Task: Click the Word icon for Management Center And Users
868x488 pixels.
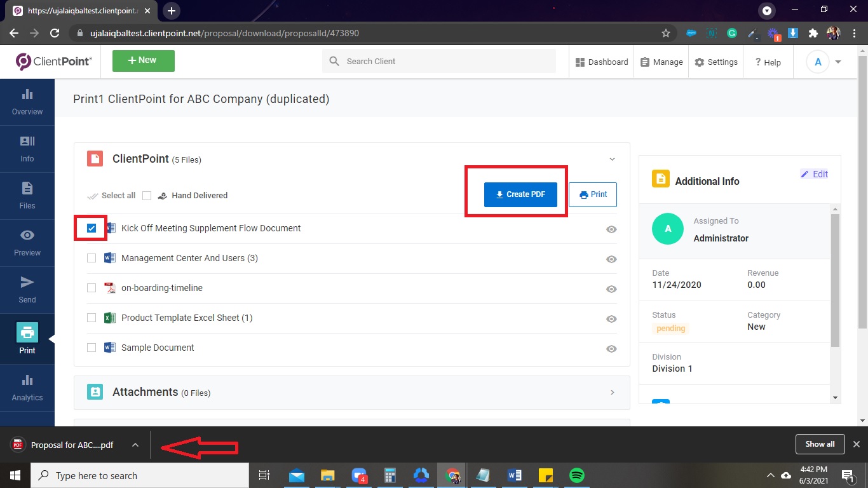Action: [x=110, y=258]
